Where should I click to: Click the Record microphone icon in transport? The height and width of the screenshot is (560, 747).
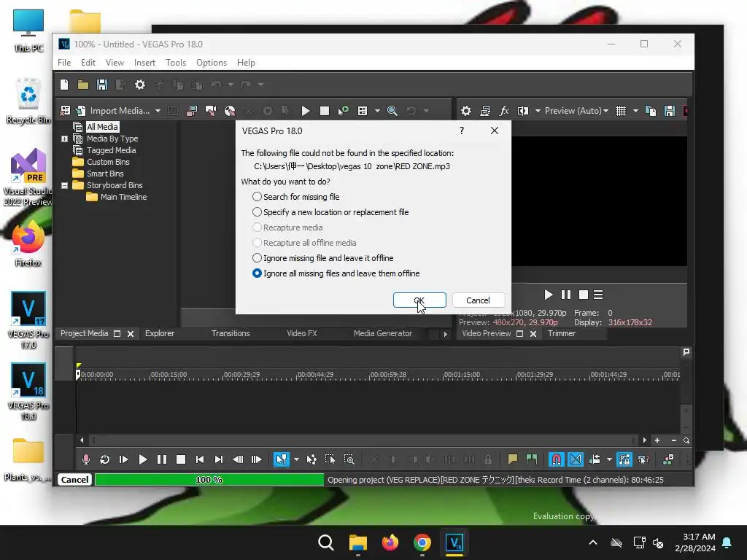86,459
